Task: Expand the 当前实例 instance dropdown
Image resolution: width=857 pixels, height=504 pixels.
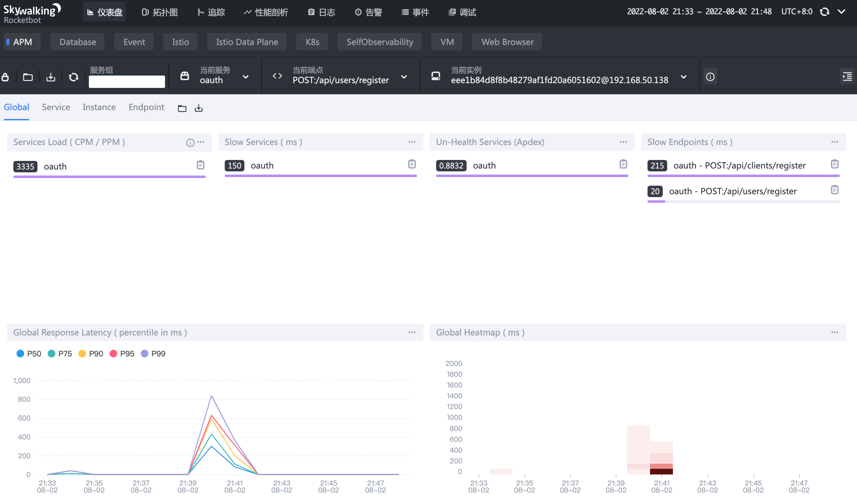Action: tap(683, 77)
